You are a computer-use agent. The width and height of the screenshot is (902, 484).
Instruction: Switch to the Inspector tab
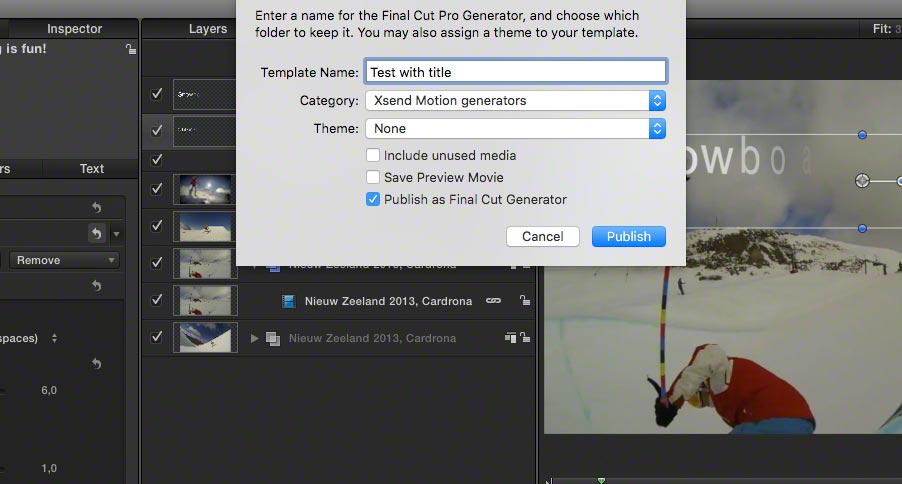74,29
